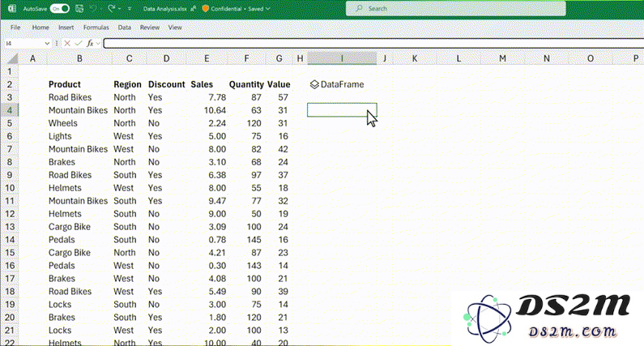
Task: Click inside the formula bar input
Action: tap(373, 43)
